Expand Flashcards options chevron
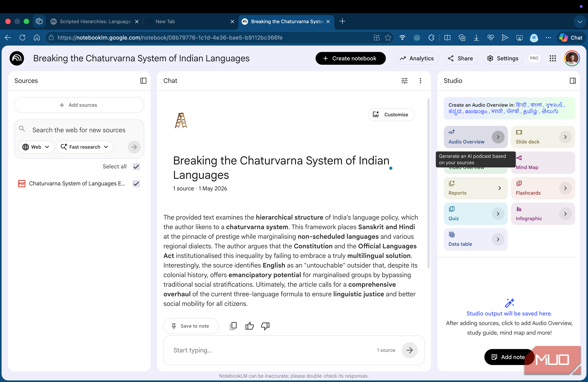The image size is (588, 382). point(565,188)
